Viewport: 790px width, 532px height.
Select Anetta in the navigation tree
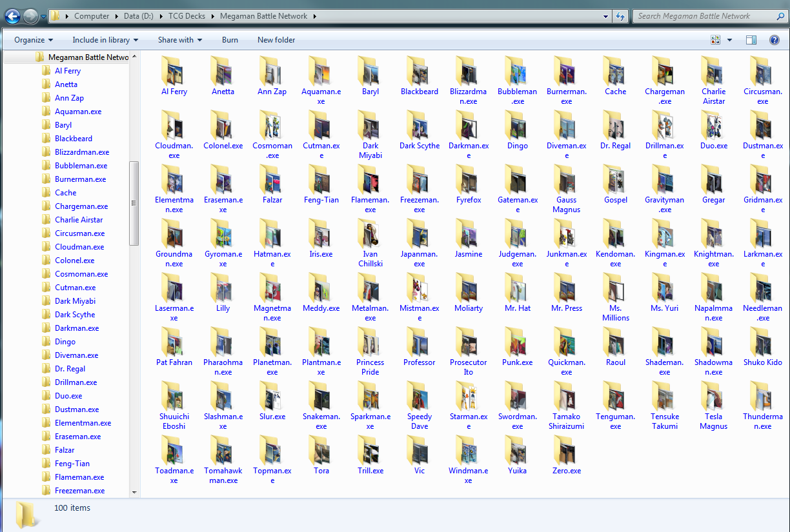(x=66, y=84)
